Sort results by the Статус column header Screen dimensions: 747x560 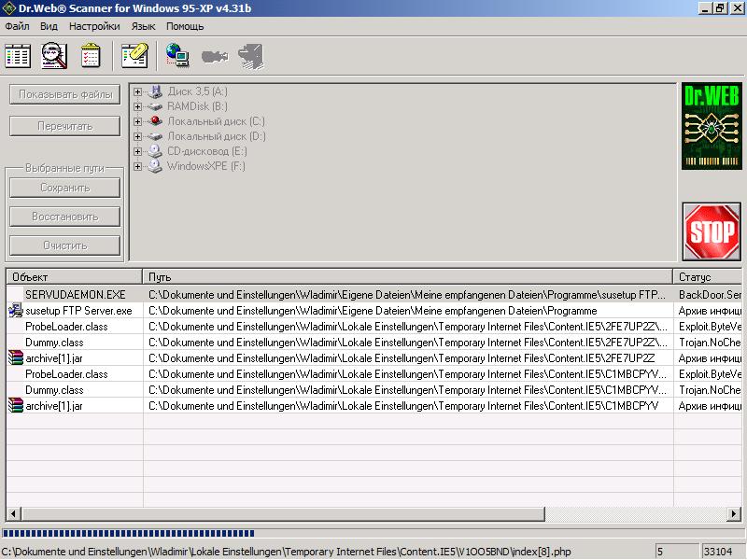[x=707, y=276]
